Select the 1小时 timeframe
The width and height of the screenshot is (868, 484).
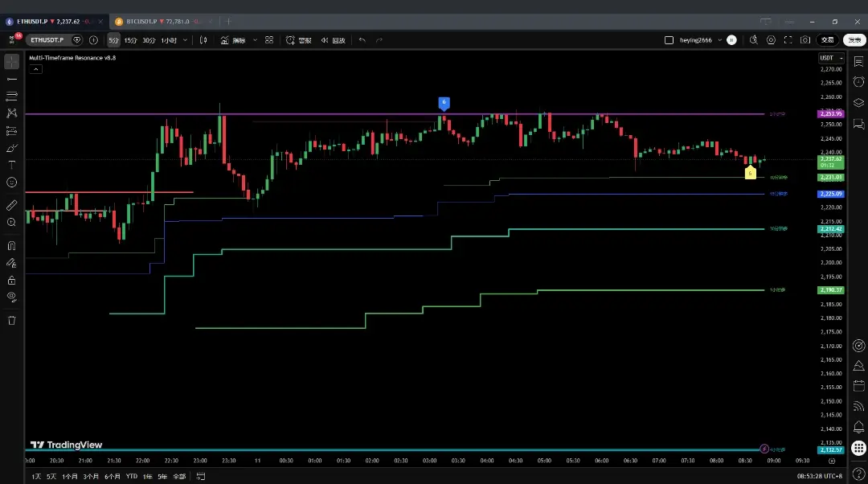click(169, 40)
